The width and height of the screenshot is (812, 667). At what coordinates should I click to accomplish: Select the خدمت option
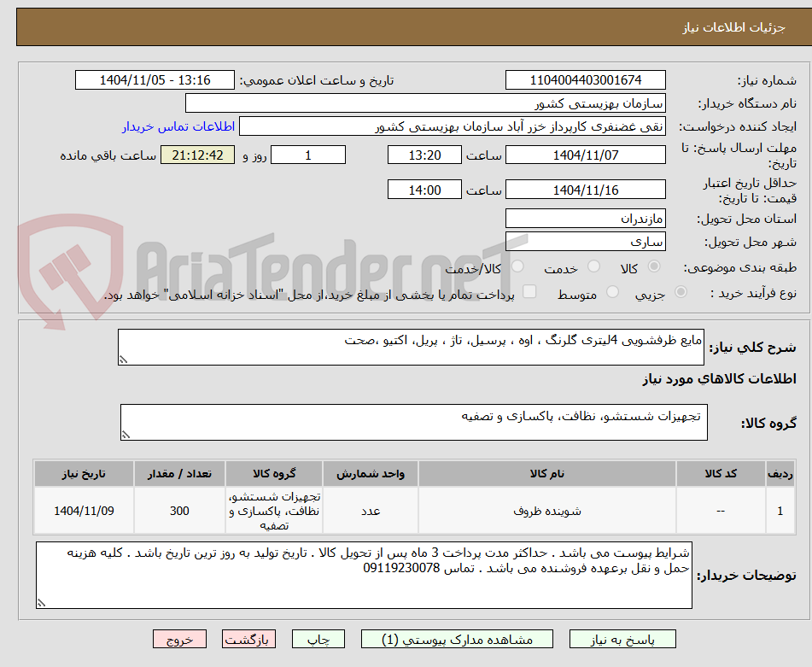pos(595,267)
